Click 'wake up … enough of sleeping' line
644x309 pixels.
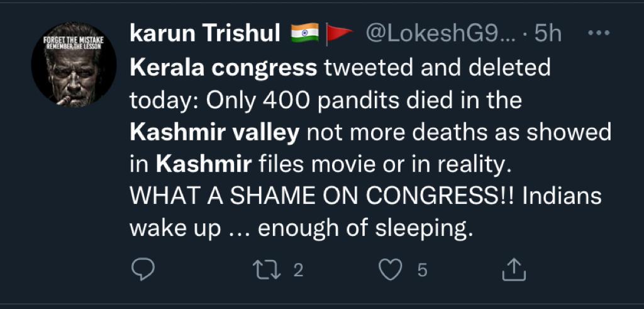click(x=301, y=230)
